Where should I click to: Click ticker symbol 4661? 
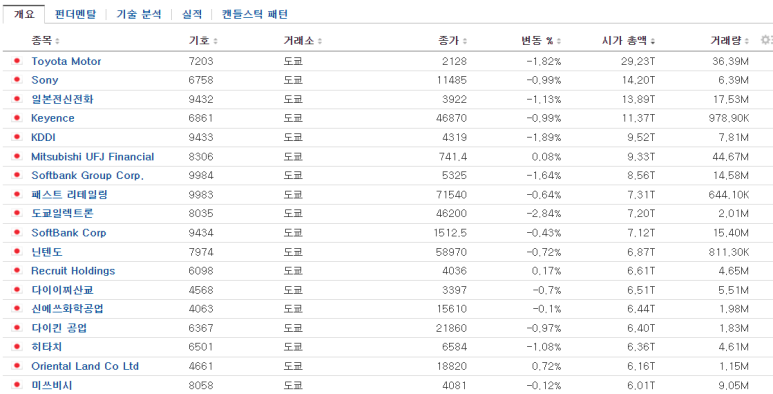201,366
